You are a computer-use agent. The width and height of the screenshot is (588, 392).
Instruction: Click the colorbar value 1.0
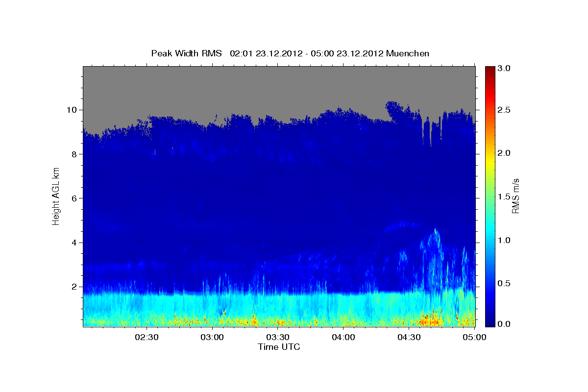[505, 240]
